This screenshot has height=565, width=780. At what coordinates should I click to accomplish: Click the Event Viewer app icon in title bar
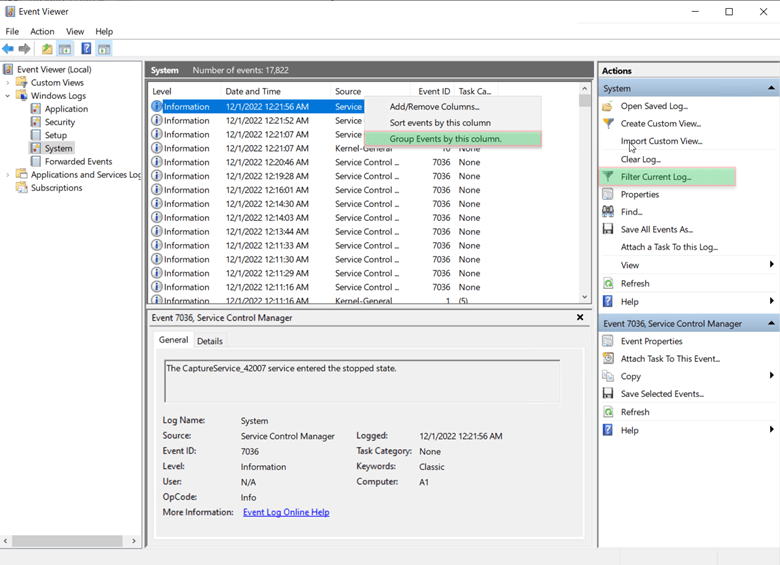9,11
